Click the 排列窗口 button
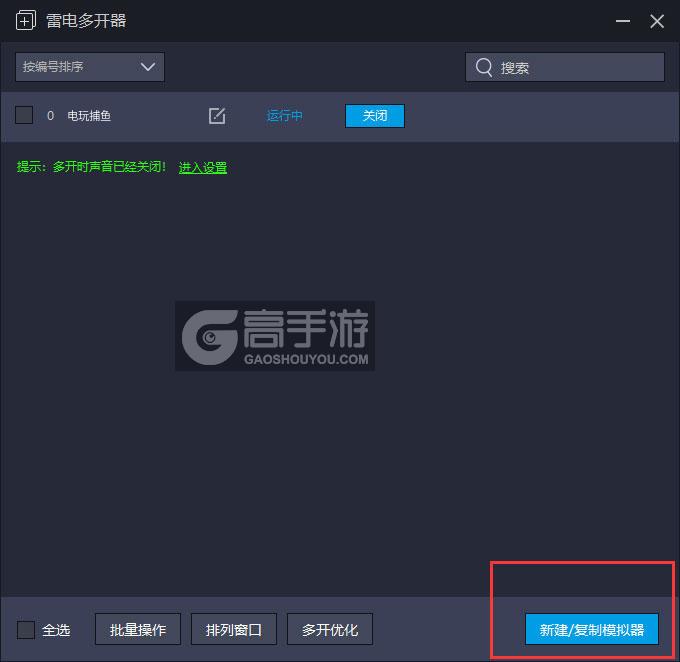Image resolution: width=680 pixels, height=662 pixels. pyautogui.click(x=234, y=629)
